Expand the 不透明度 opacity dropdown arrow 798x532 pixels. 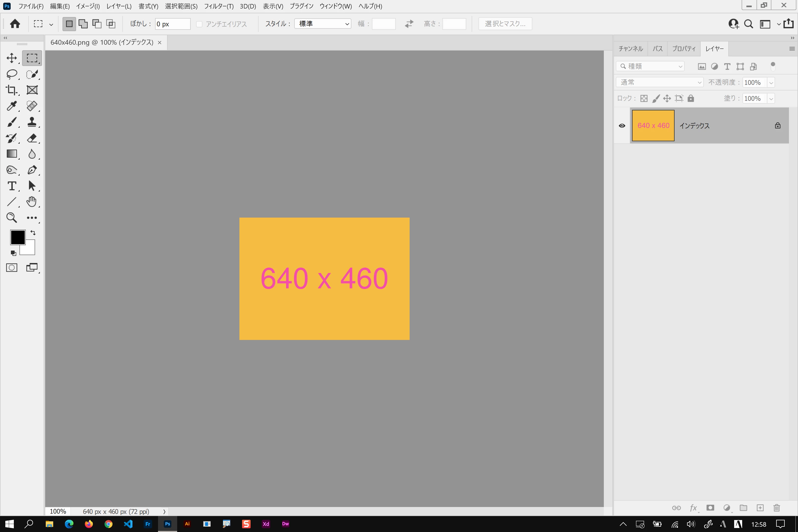point(771,82)
